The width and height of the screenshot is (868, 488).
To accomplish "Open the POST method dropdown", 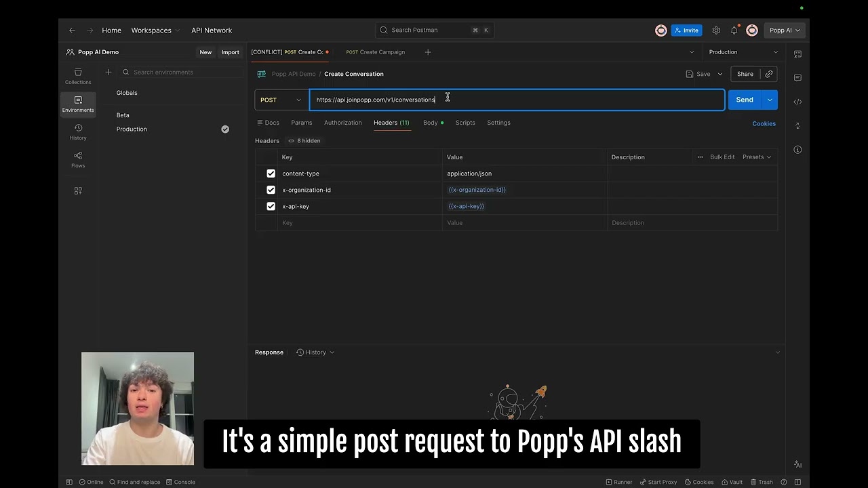I will pyautogui.click(x=281, y=100).
